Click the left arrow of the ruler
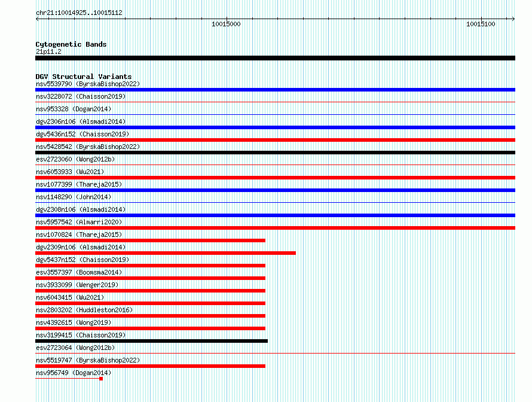The height and width of the screenshot is (402, 532). click(37, 19)
